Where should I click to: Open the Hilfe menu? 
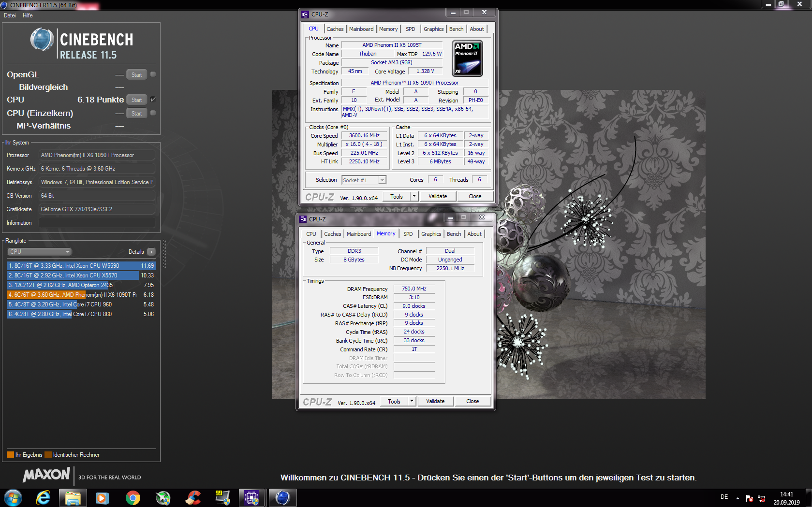pyautogui.click(x=28, y=15)
